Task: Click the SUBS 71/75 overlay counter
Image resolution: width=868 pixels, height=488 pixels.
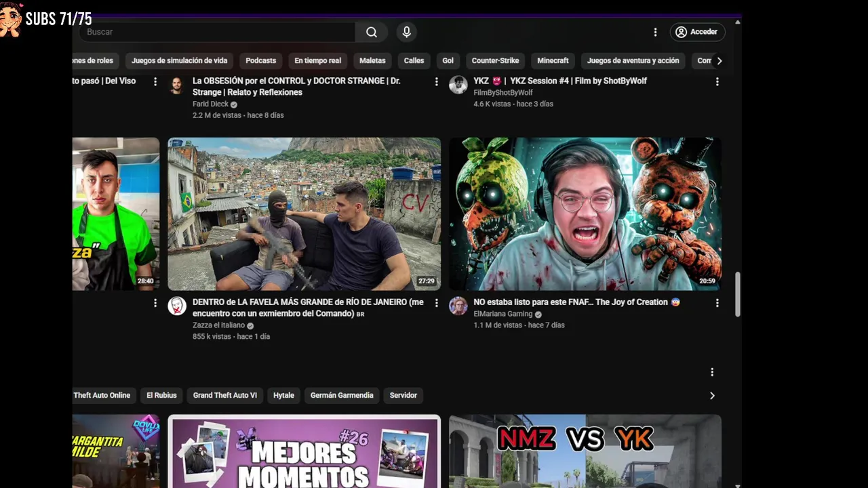Action: point(58,19)
